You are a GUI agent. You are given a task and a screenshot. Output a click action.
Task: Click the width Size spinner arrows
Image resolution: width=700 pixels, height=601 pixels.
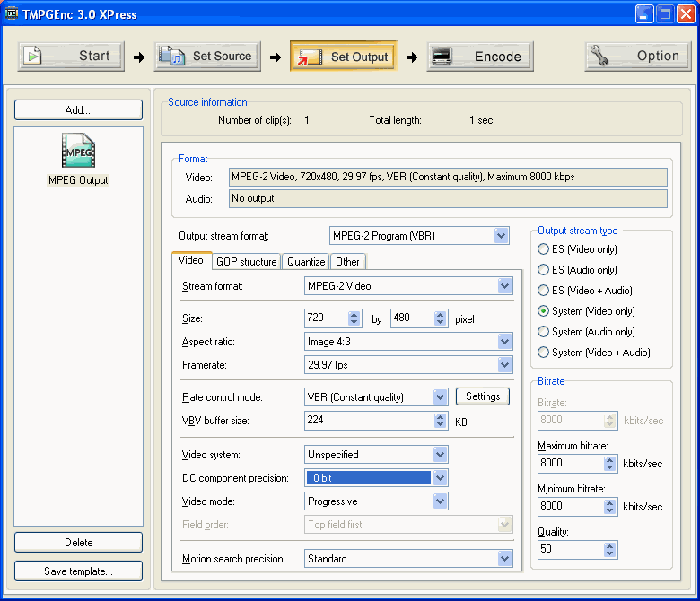[x=354, y=318]
